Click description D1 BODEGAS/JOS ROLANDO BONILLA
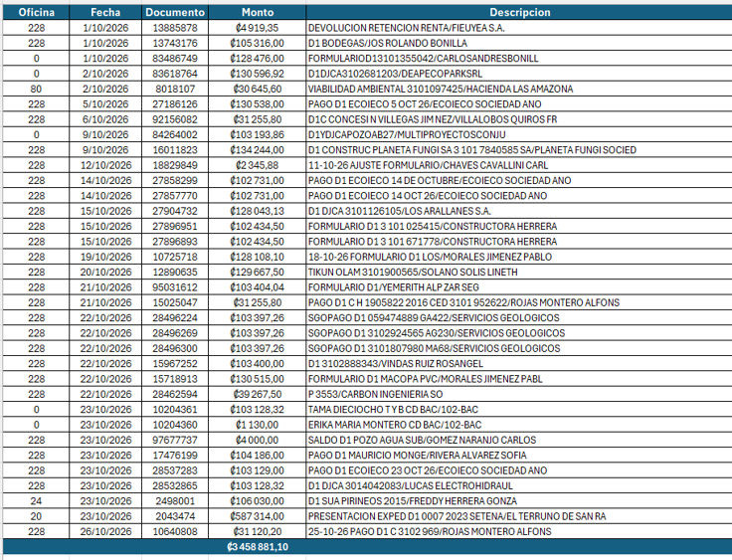Viewport: 732px width, 560px height. [x=388, y=43]
